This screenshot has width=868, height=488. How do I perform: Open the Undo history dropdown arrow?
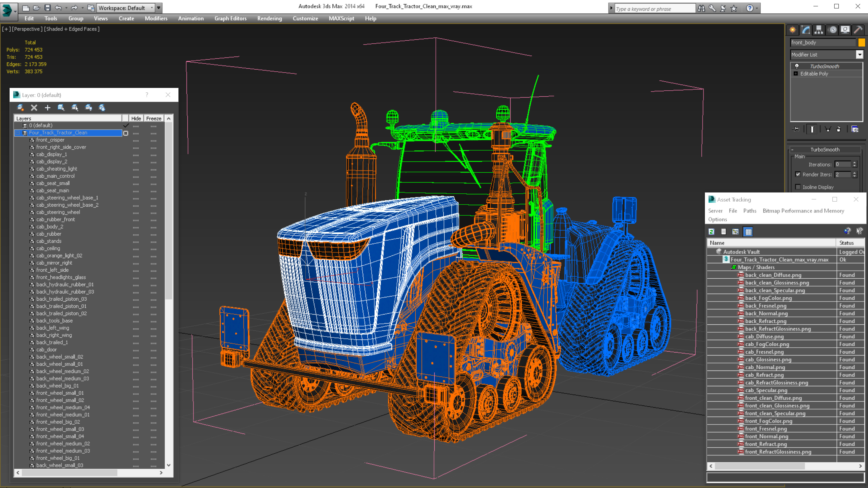tap(66, 8)
